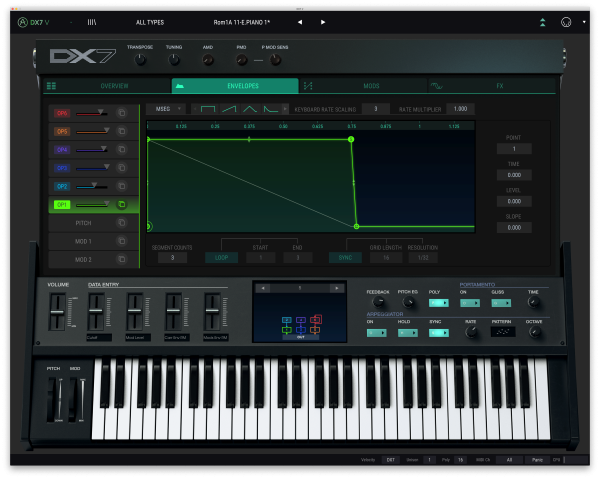Click the copy icon beside MOD 1
Image resolution: width=600 pixels, height=479 pixels.
tap(120, 241)
